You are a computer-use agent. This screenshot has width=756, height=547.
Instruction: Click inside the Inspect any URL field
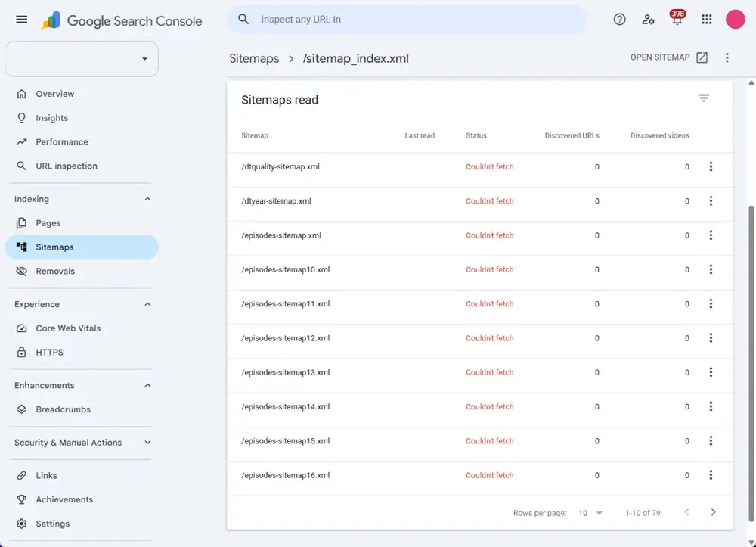click(x=407, y=20)
